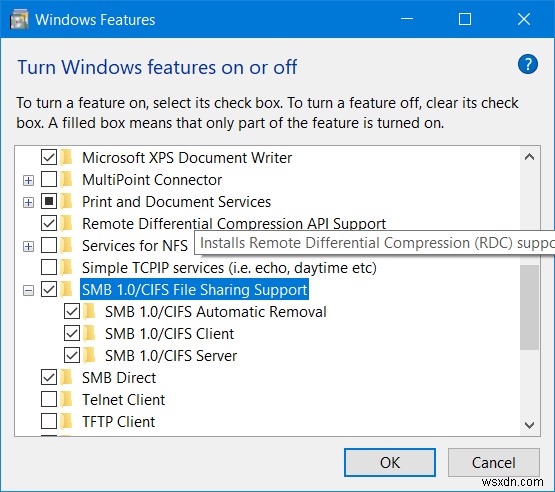Enable the Telnet Client checkbox
This screenshot has height=492, width=555.
tap(49, 399)
